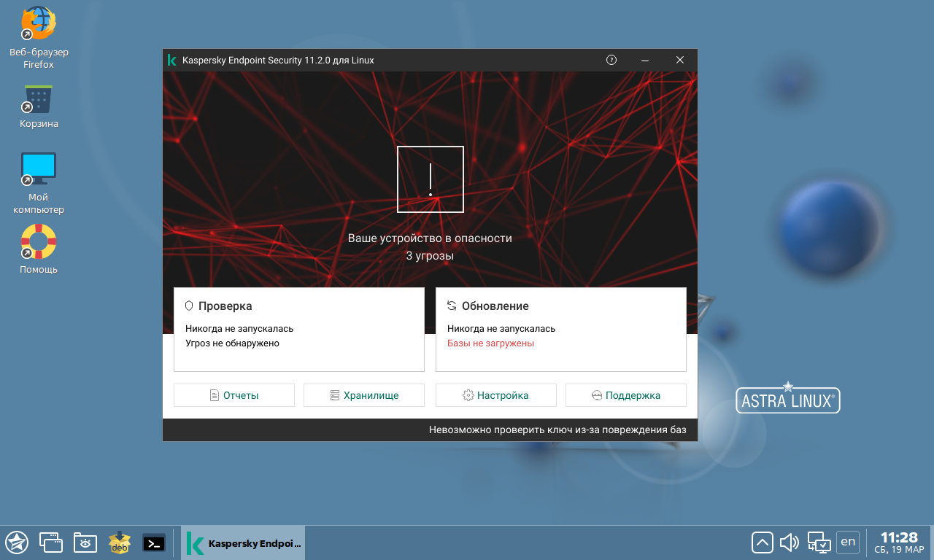Click 'Базы не загружены' red warning text

point(490,343)
